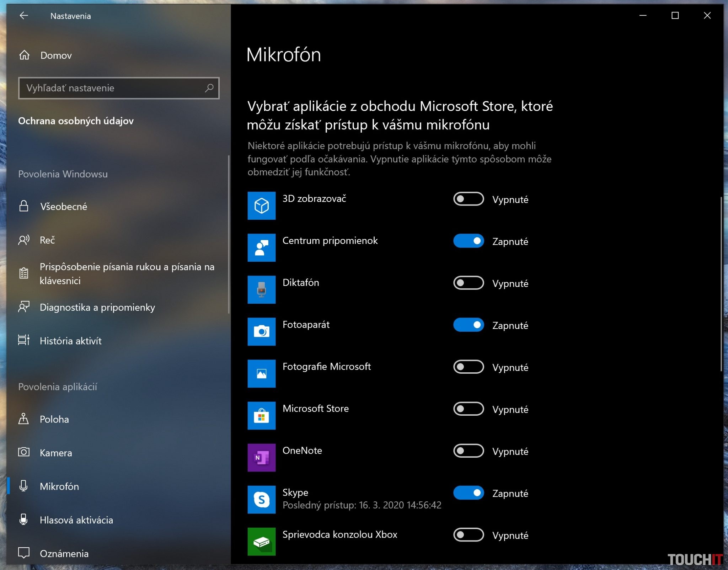Click the Microsoft Store bag icon

(261, 415)
